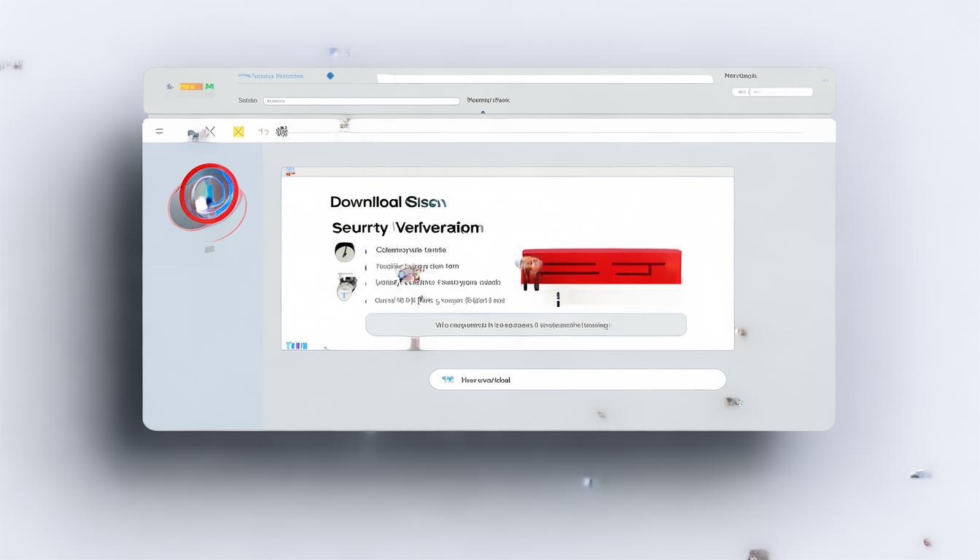Screen dimensions: 980x560
Task: Click the clock icon beside the first list item
Action: click(344, 252)
